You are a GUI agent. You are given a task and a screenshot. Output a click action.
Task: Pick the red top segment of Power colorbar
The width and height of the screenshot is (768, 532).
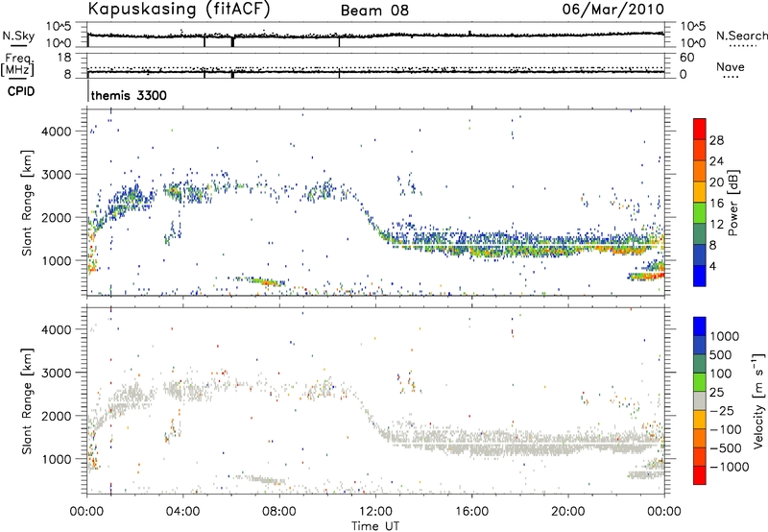pos(700,129)
